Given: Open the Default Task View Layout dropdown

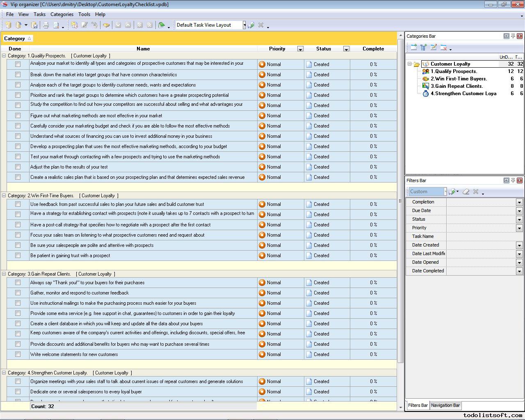Looking at the screenshot, I should tap(244, 25).
